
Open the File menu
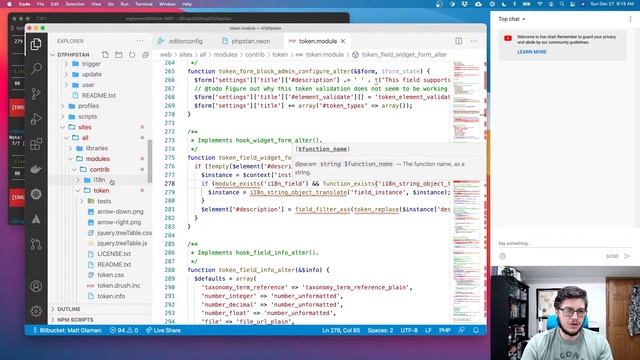[x=40, y=4]
